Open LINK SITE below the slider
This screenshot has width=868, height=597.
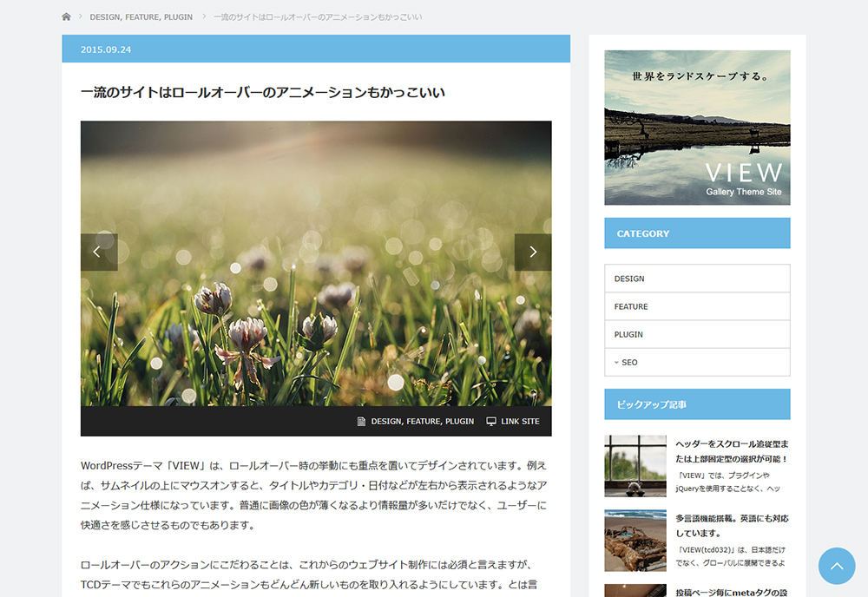(520, 422)
